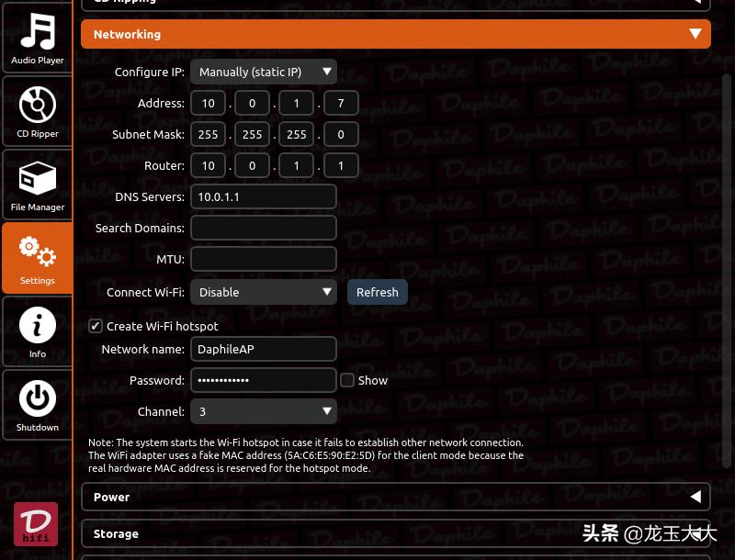Click the Networking section arrow icon
This screenshot has height=560, width=735.
[x=695, y=34]
